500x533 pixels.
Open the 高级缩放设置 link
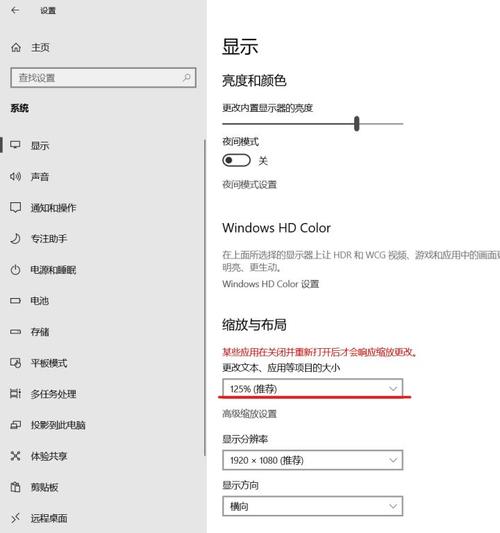coord(249,414)
